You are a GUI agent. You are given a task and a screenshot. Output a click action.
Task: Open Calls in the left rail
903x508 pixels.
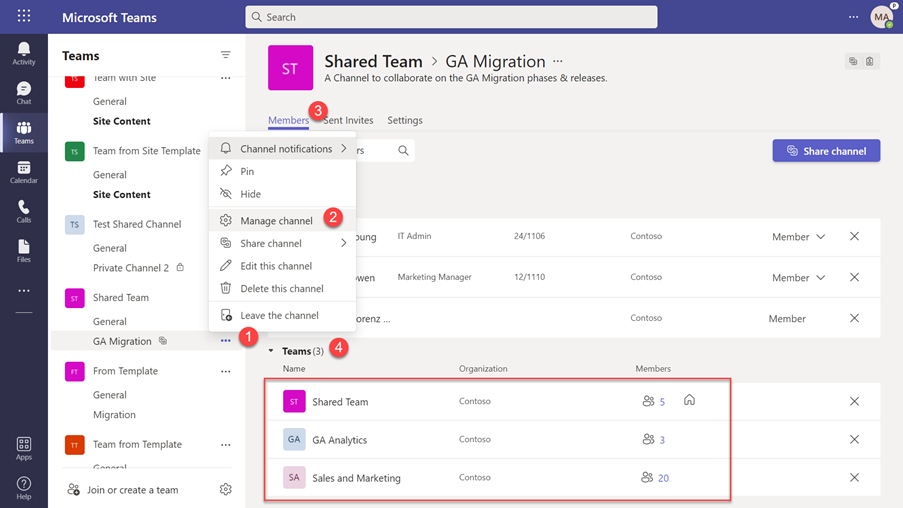[24, 212]
